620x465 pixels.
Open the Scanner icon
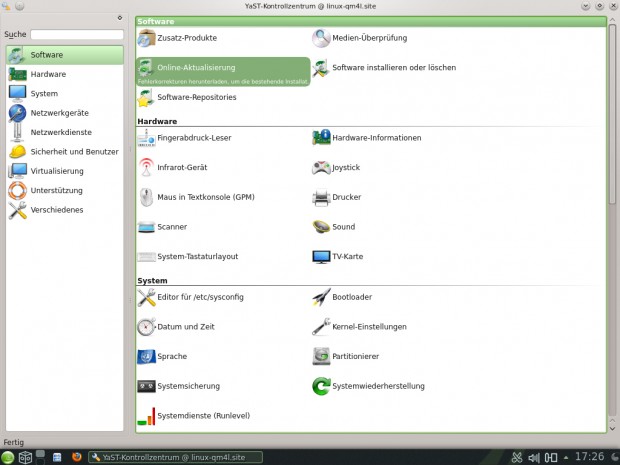coord(146,227)
